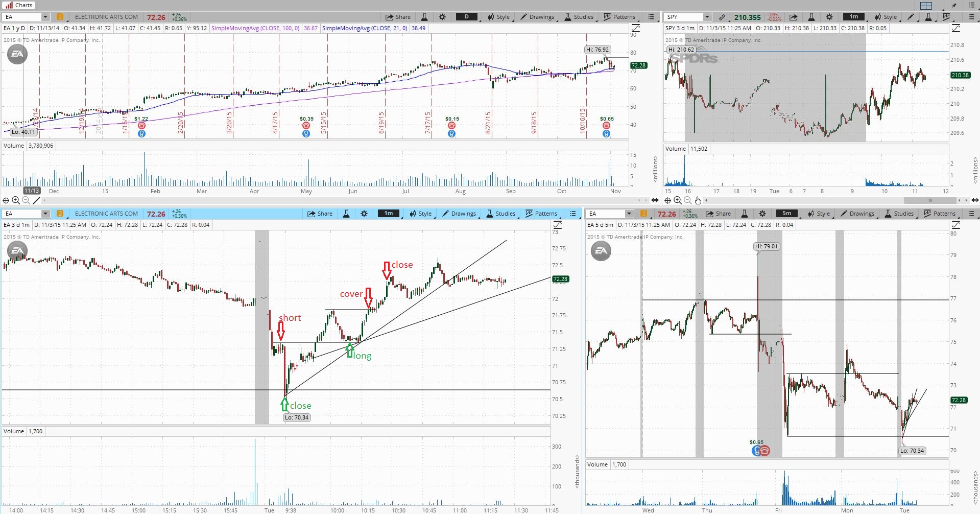Click Share in the EA 1m chart
Image resolution: width=980 pixels, height=514 pixels.
coord(320,214)
